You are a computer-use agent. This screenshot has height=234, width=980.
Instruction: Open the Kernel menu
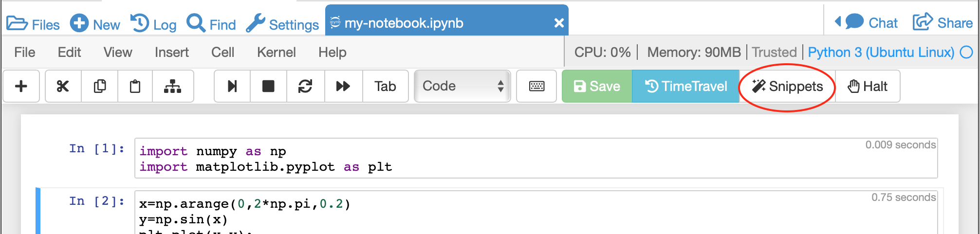(x=276, y=52)
